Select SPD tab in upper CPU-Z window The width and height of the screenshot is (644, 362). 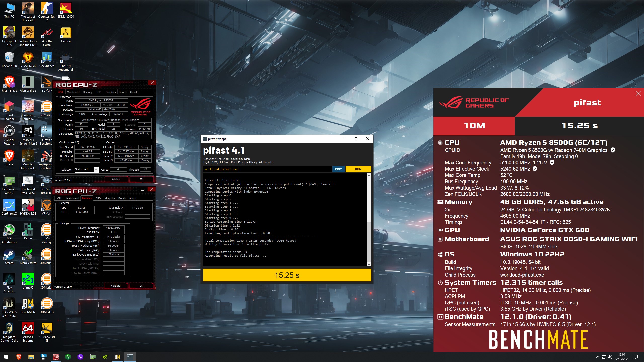point(99,92)
